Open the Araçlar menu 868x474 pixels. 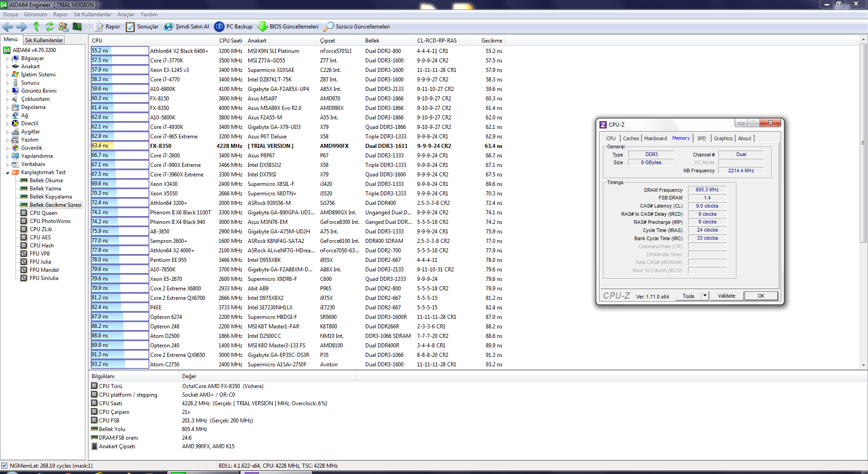[x=126, y=14]
